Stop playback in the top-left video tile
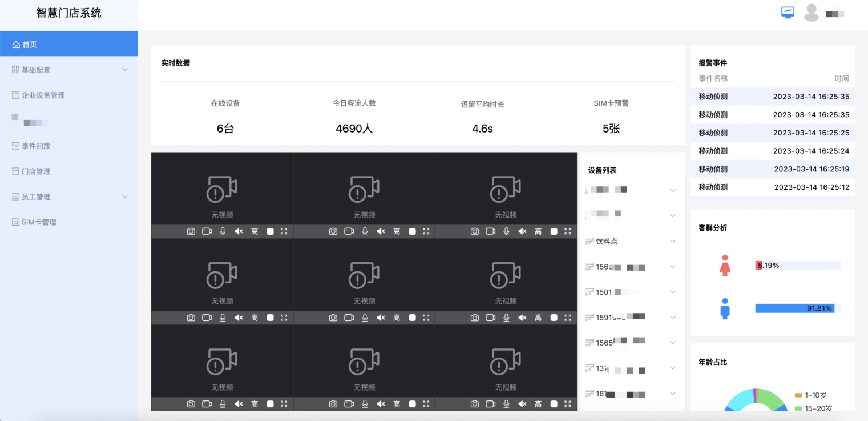The image size is (868, 421). 270,231
